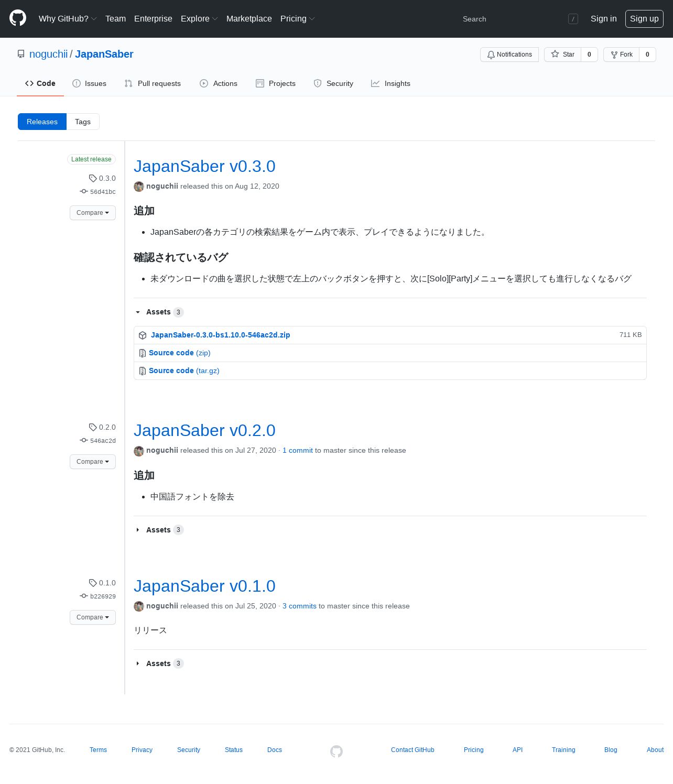Image resolution: width=673 pixels, height=784 pixels.
Task: Focus the Search input field
Action: [x=519, y=19]
